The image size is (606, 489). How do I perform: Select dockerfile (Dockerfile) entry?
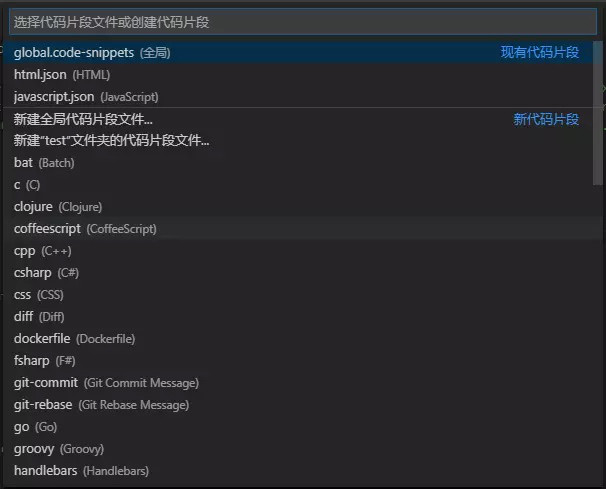[74, 339]
